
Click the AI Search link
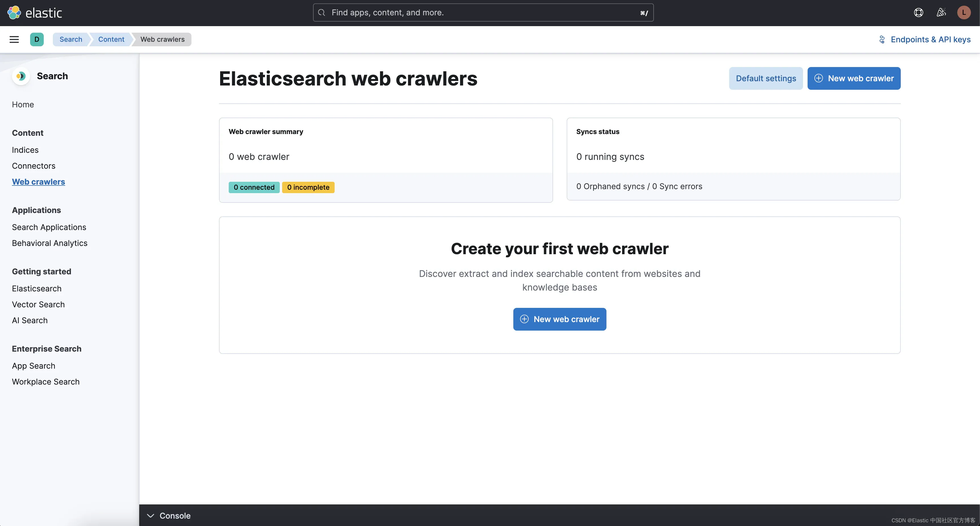click(29, 320)
